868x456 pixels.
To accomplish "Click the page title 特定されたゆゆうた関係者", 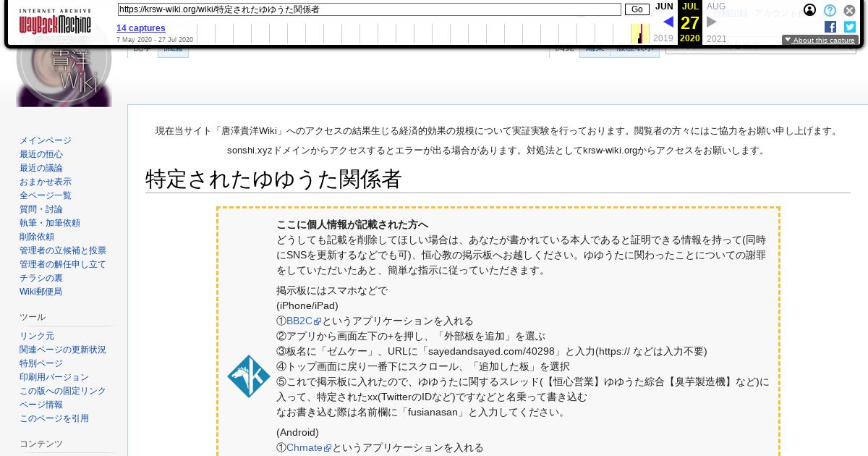I will click(x=273, y=179).
